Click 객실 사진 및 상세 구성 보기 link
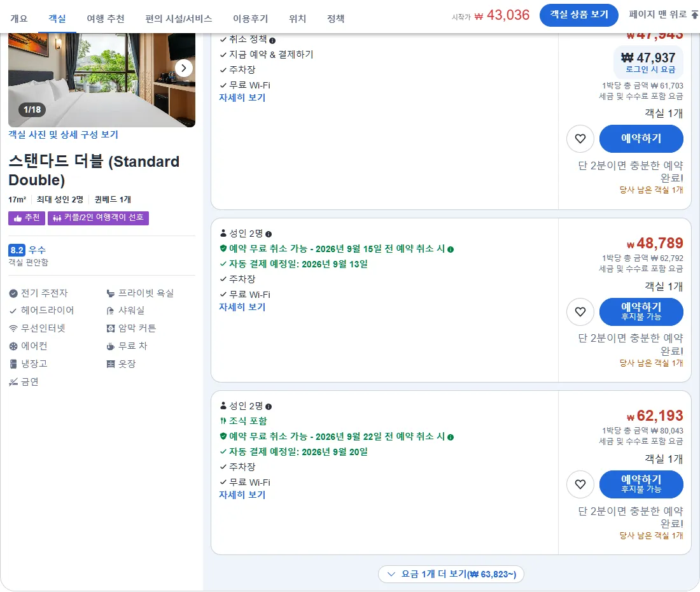This screenshot has width=700, height=592. tap(63, 134)
